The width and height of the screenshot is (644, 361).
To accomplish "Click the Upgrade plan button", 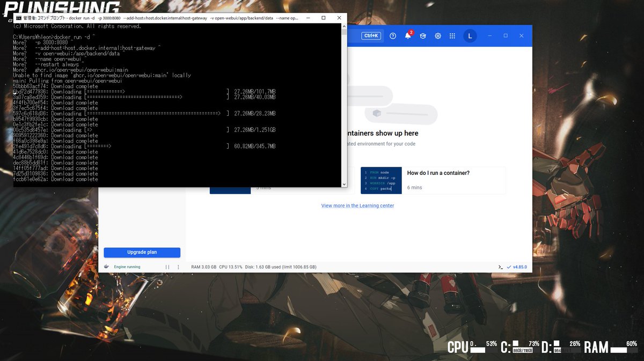I will click(x=142, y=252).
